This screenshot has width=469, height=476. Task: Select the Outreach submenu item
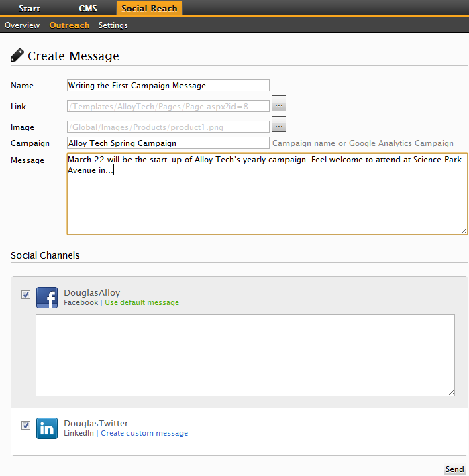click(x=69, y=25)
